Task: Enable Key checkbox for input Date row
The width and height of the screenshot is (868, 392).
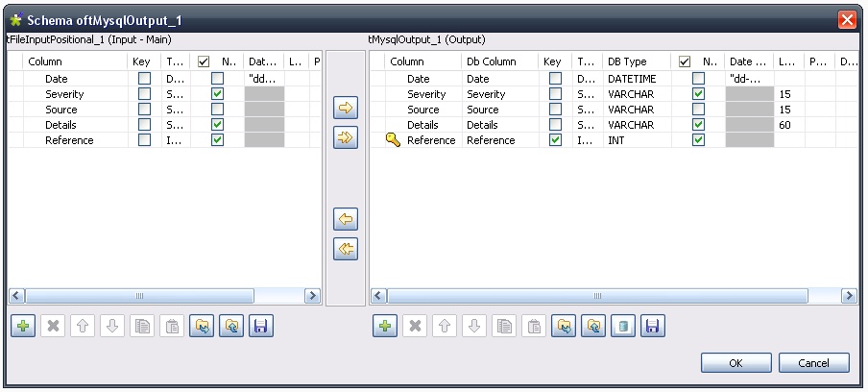Action: [x=144, y=79]
